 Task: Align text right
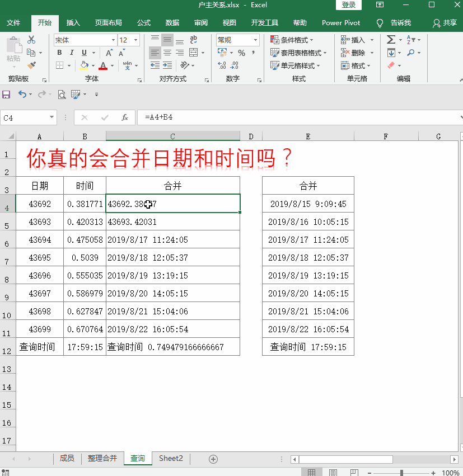tap(180, 53)
